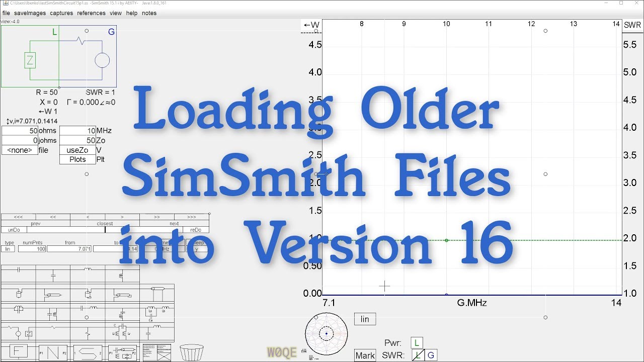Click the undo history slider bar
Viewport: 644px width, 362px height.
click(105, 230)
